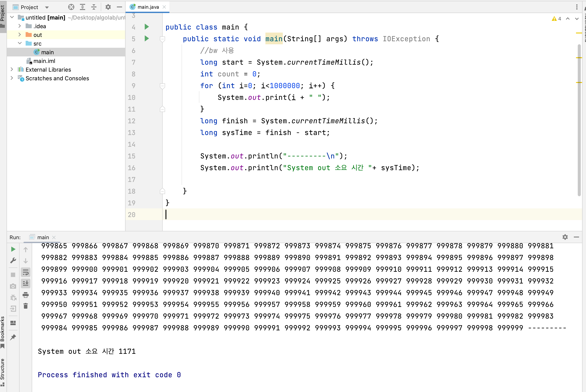This screenshot has width=586, height=392.
Task: Expand the .idea folder
Action: (20, 26)
